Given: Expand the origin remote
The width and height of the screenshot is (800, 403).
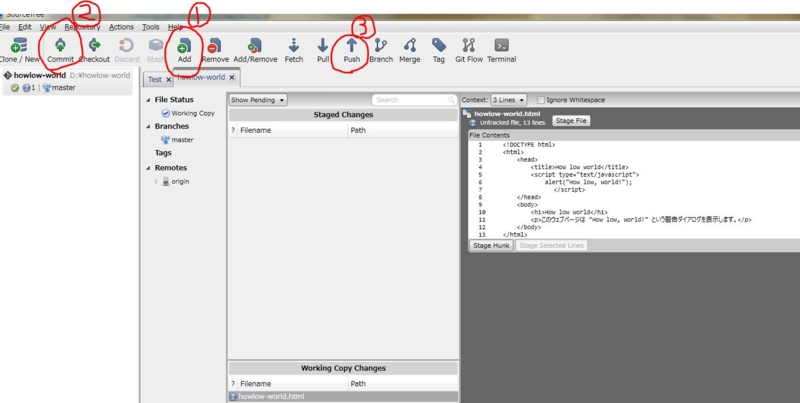Looking at the screenshot, I should (157, 181).
